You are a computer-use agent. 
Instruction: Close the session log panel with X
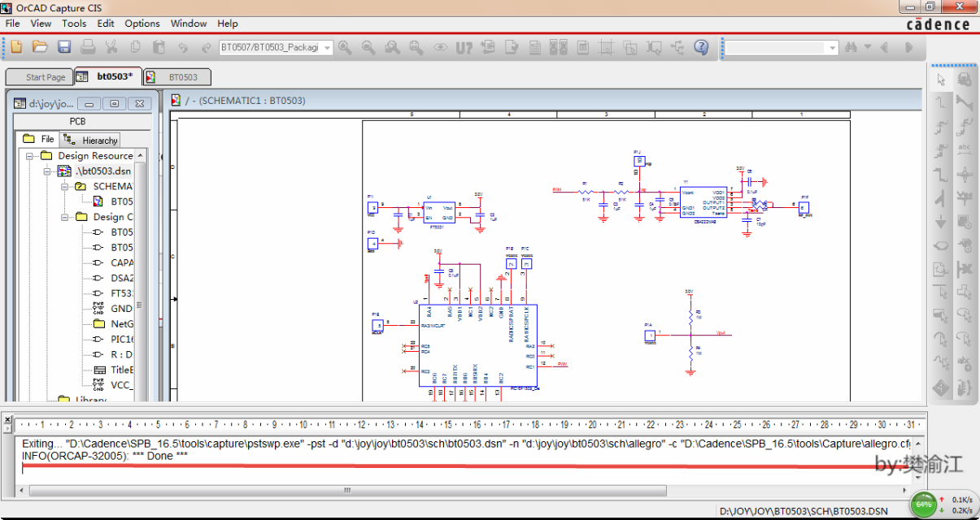point(7,420)
